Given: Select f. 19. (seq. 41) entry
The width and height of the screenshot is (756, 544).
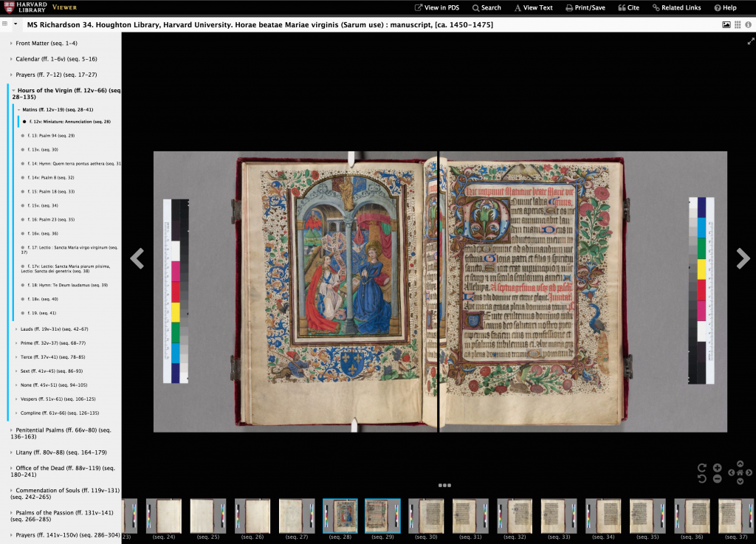Looking at the screenshot, I should [x=41, y=313].
